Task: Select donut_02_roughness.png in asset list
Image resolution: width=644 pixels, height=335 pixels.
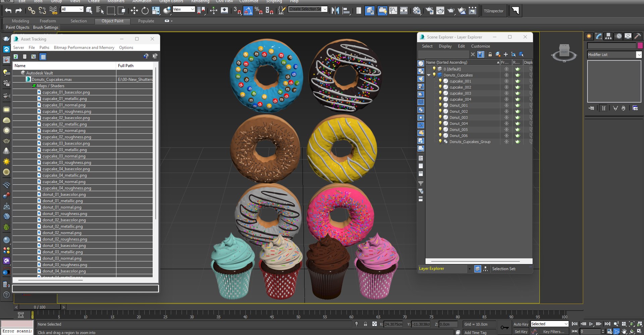Action: pos(65,239)
